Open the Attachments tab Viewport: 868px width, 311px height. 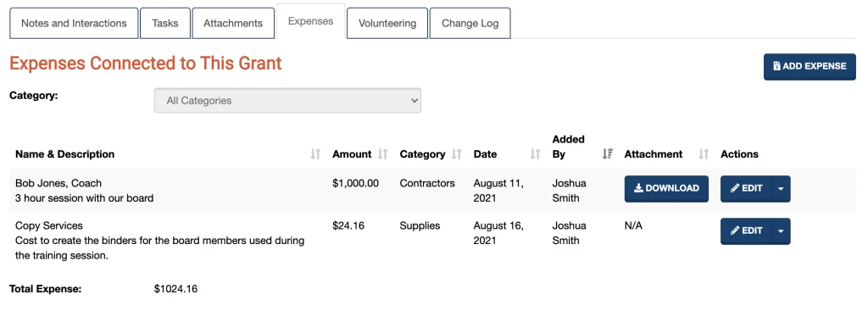tap(233, 23)
